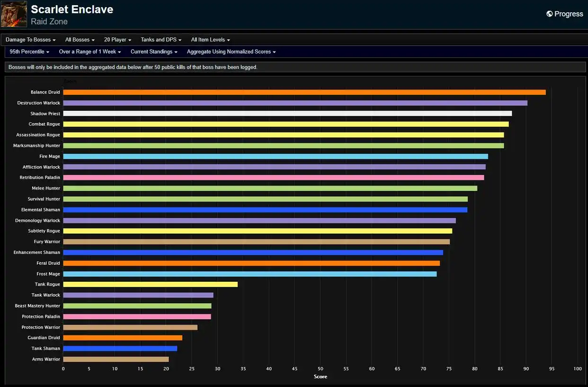
Task: Expand Aggregate Using Normalized Scores option
Action: tap(231, 52)
